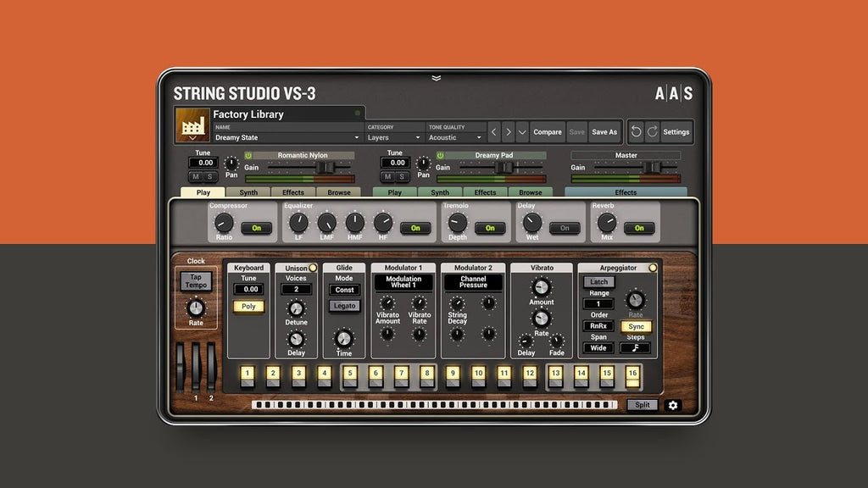The height and width of the screenshot is (488, 868).
Task: Click Modulator 2 String Decay knob
Action: (x=457, y=303)
